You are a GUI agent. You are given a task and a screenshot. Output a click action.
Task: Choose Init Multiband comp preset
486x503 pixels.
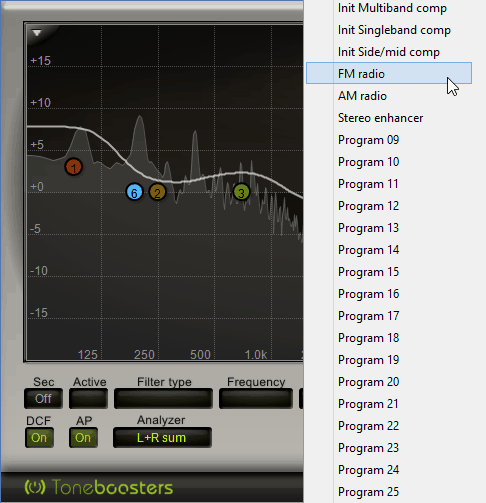(389, 8)
